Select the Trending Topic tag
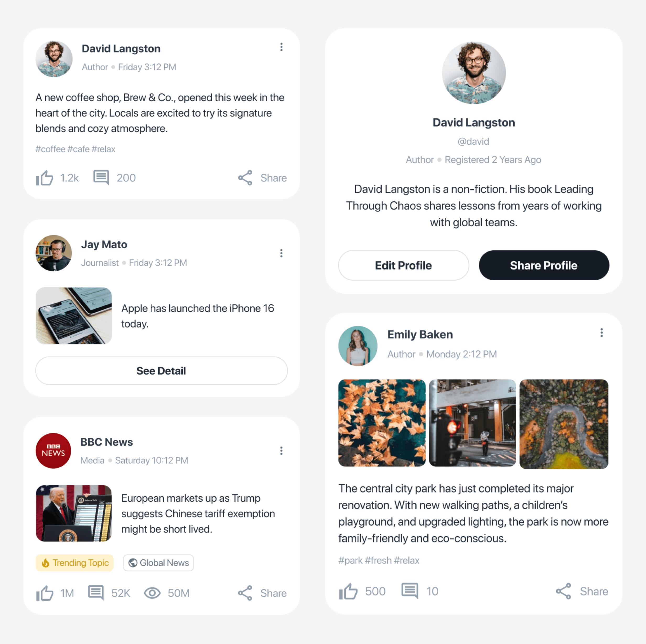 point(74,563)
